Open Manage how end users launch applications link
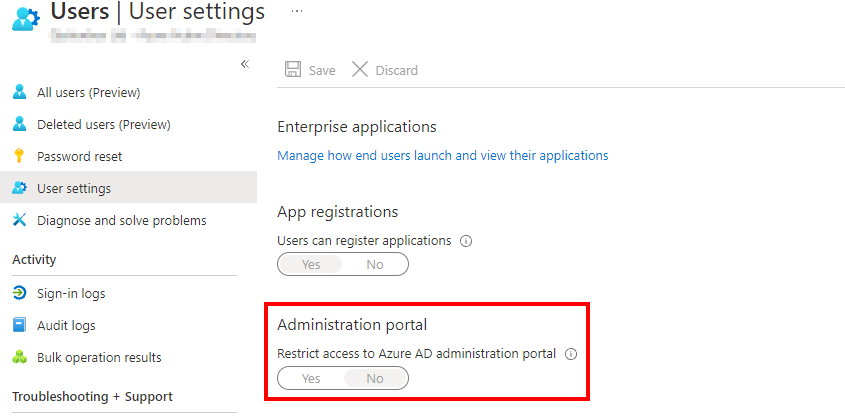The width and height of the screenshot is (845, 419). [x=442, y=156]
